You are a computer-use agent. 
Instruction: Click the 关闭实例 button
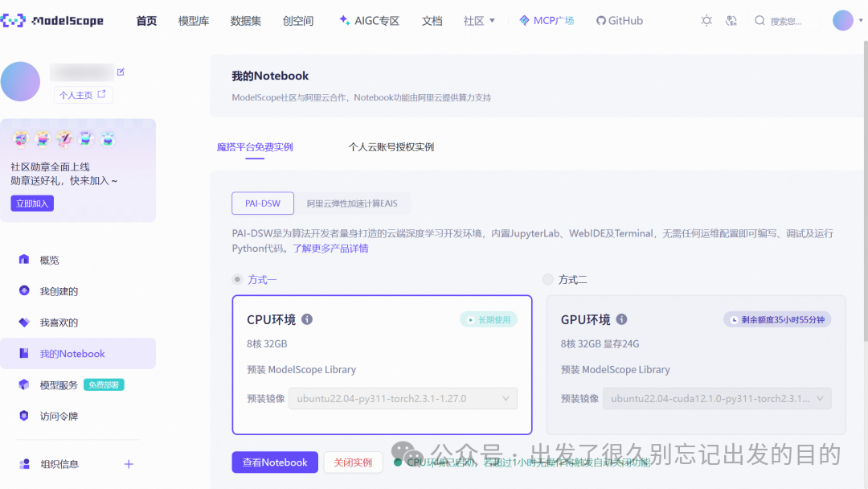[353, 462]
